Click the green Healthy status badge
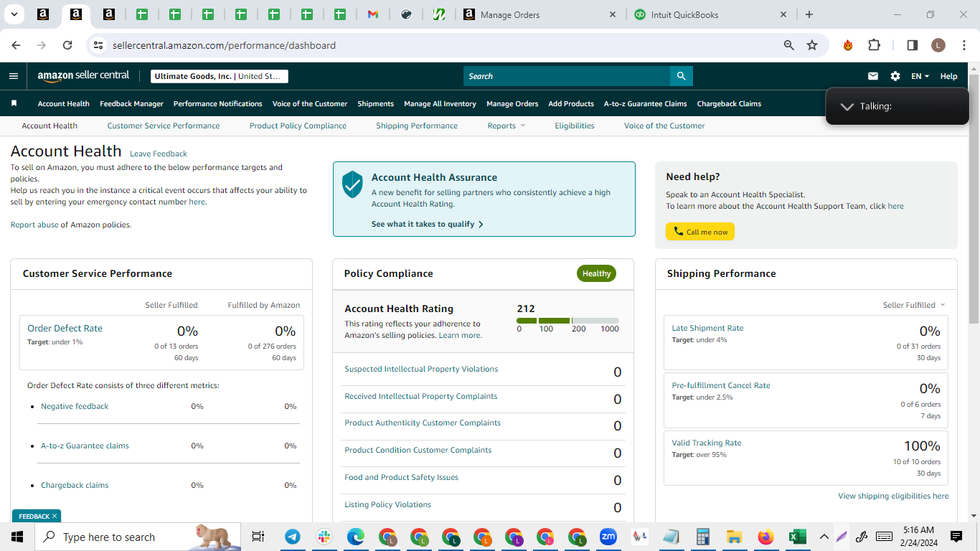 point(596,273)
